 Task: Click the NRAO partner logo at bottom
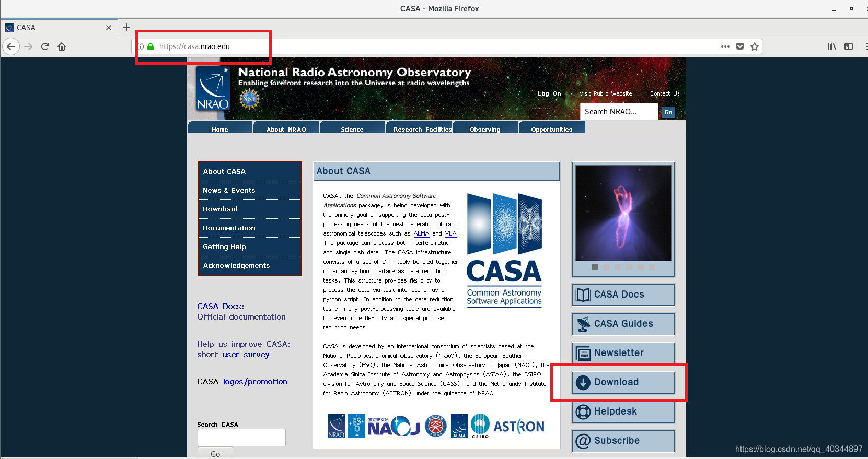pos(337,426)
